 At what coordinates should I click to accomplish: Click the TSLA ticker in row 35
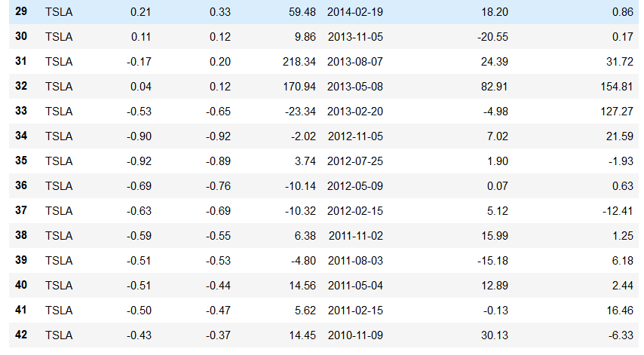59,161
